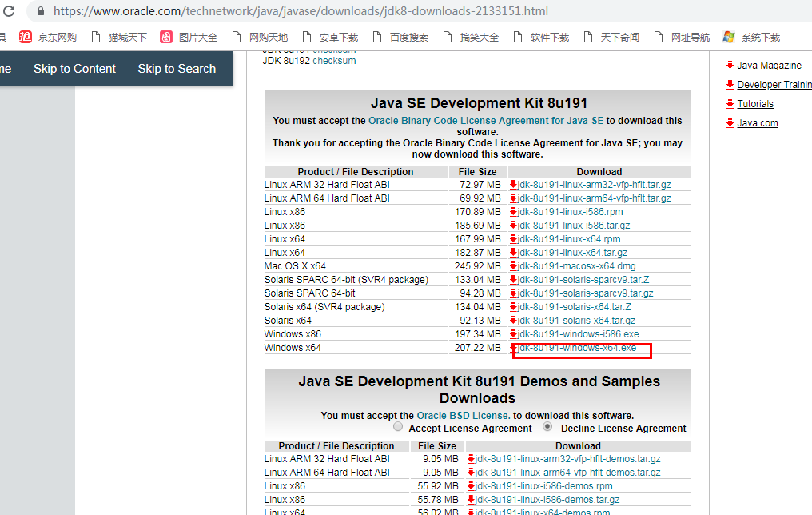
Task: Click download icon for jdk-8u191-linux-arm32-vfp-hflt-demos.tar.gz
Action: 472,458
